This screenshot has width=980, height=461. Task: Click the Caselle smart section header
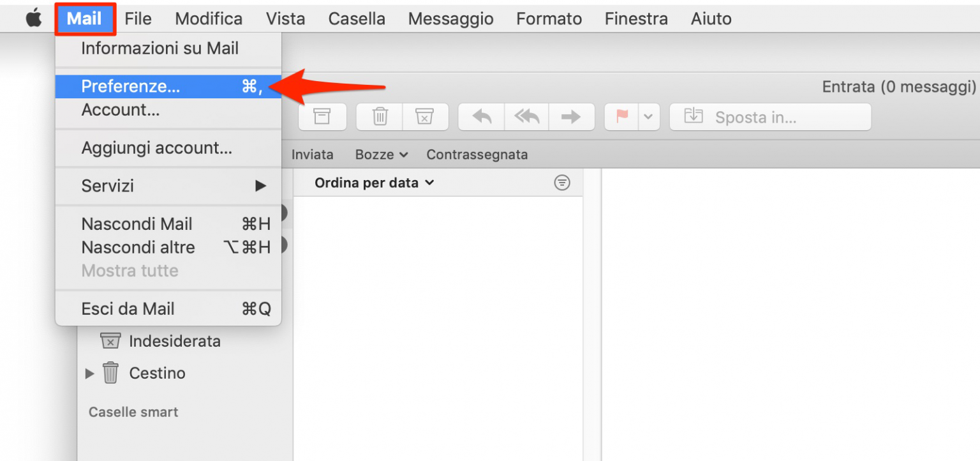point(133,412)
